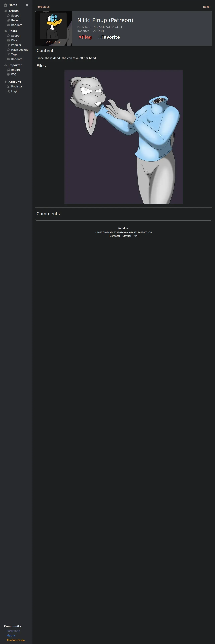Open Recent artists

click(16, 21)
